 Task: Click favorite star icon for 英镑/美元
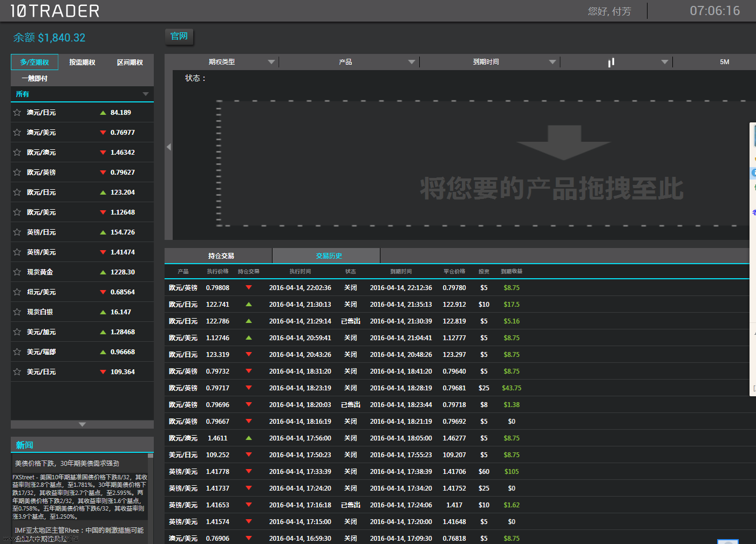pyautogui.click(x=17, y=252)
